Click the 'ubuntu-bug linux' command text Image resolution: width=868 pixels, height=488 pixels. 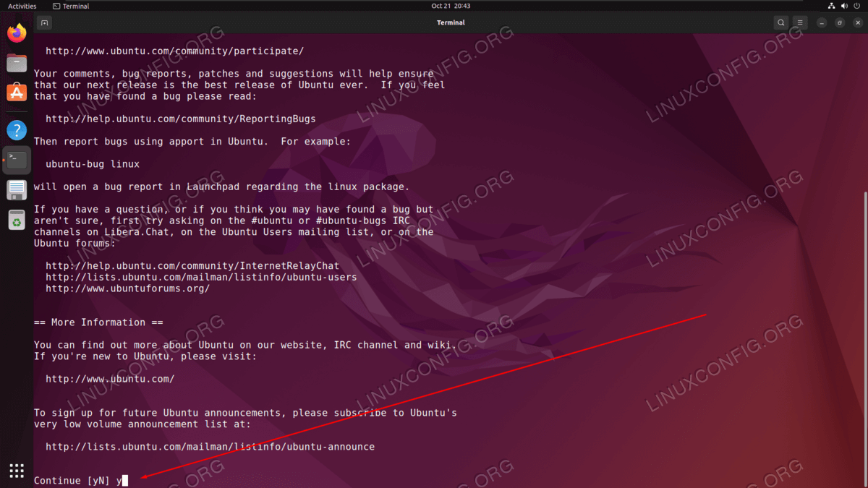tap(93, 164)
